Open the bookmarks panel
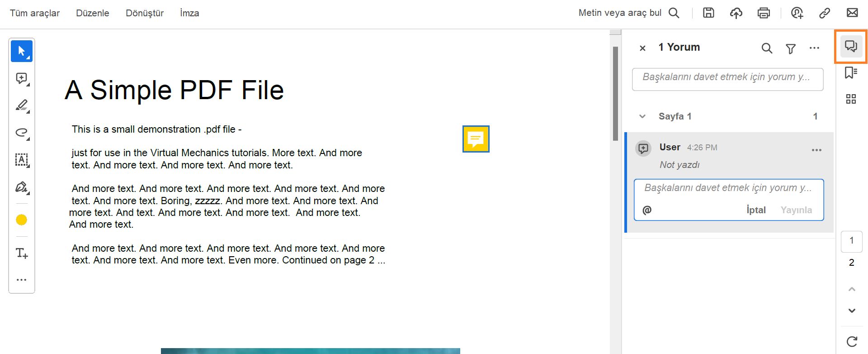This screenshot has width=868, height=354. coord(851,72)
